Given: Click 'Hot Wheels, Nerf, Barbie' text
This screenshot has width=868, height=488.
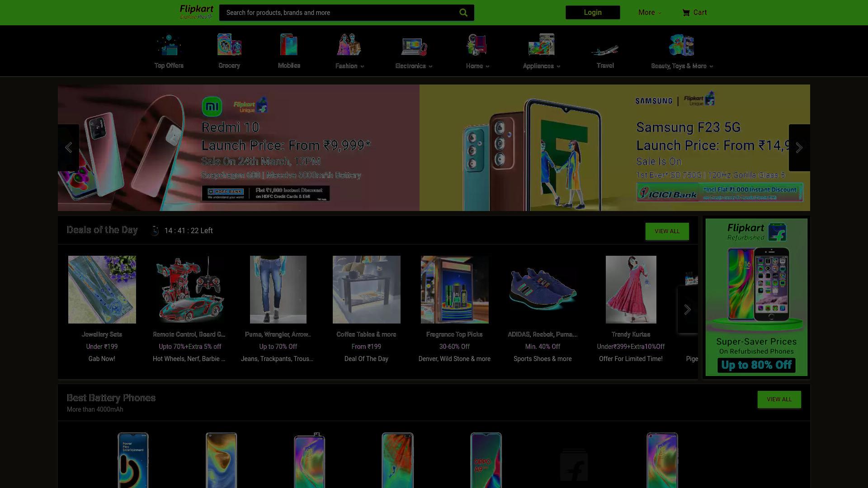Looking at the screenshot, I should [189, 359].
